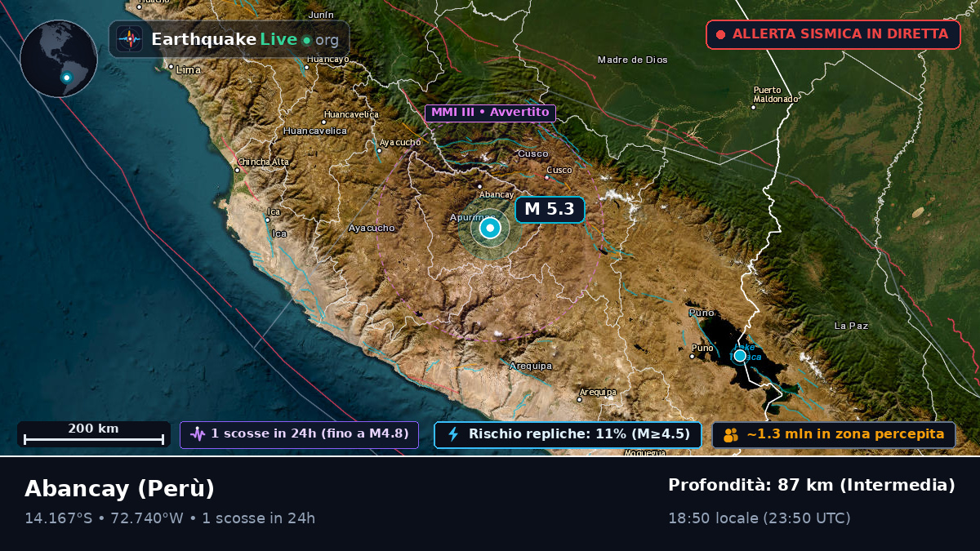Click the La Paz label on the map

(x=851, y=326)
